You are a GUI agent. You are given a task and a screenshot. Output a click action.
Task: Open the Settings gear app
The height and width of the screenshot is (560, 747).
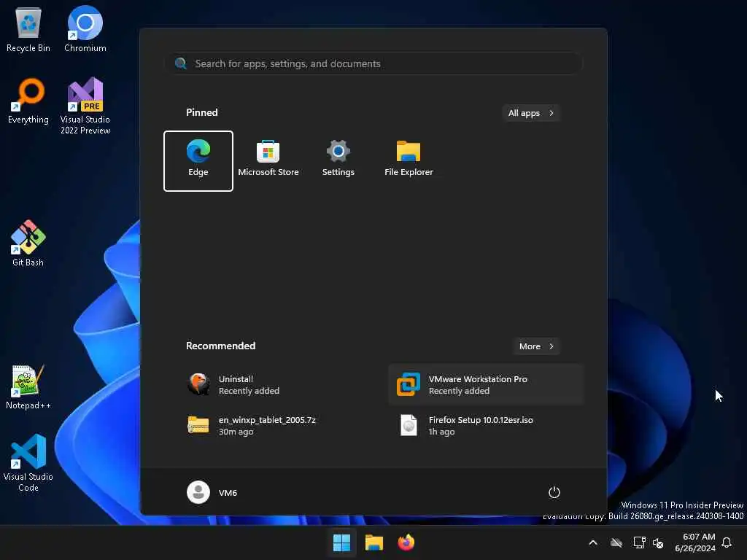pyautogui.click(x=338, y=161)
